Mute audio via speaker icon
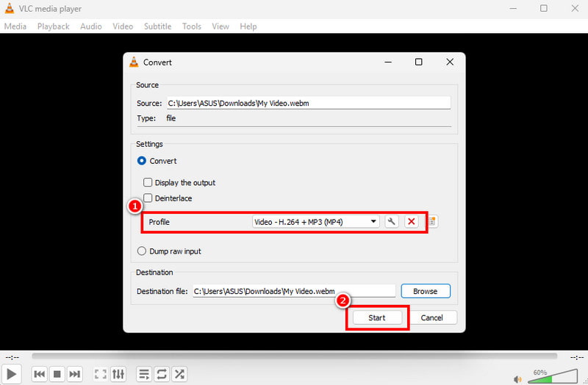 pyautogui.click(x=517, y=379)
